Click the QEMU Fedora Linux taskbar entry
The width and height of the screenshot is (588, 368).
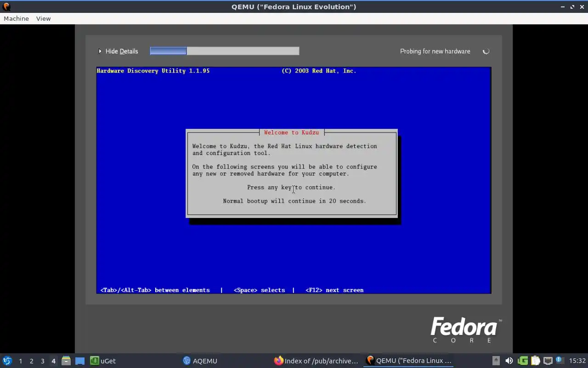coord(409,361)
